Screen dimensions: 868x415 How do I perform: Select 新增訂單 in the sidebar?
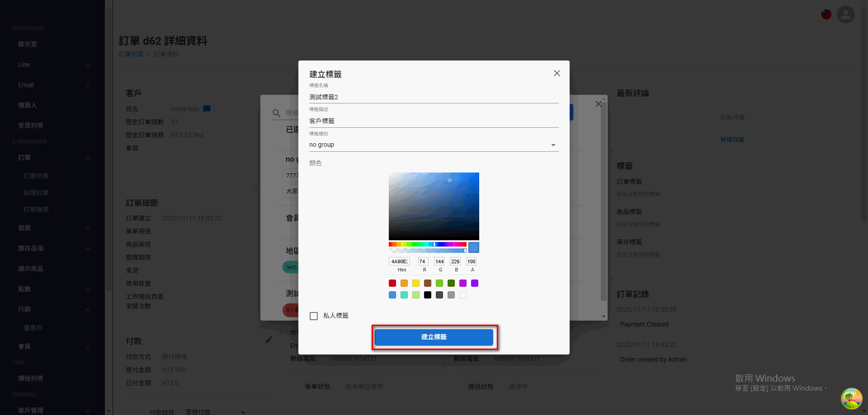click(x=36, y=193)
